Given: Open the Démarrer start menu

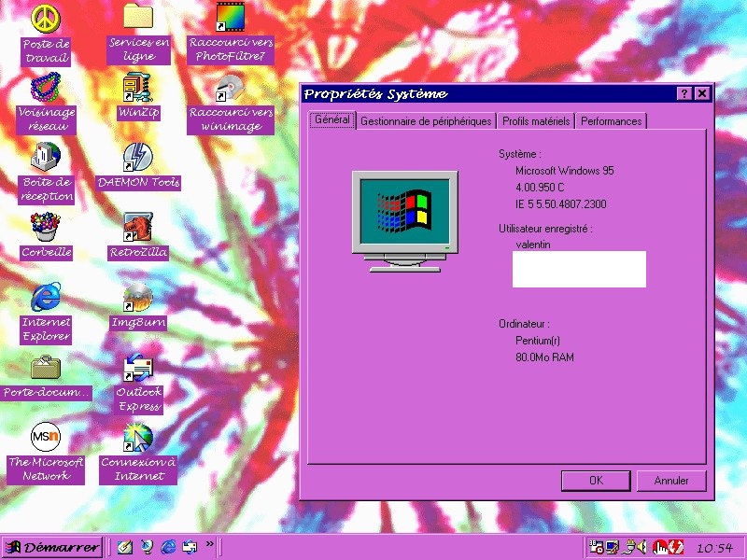Looking at the screenshot, I should tap(52, 547).
